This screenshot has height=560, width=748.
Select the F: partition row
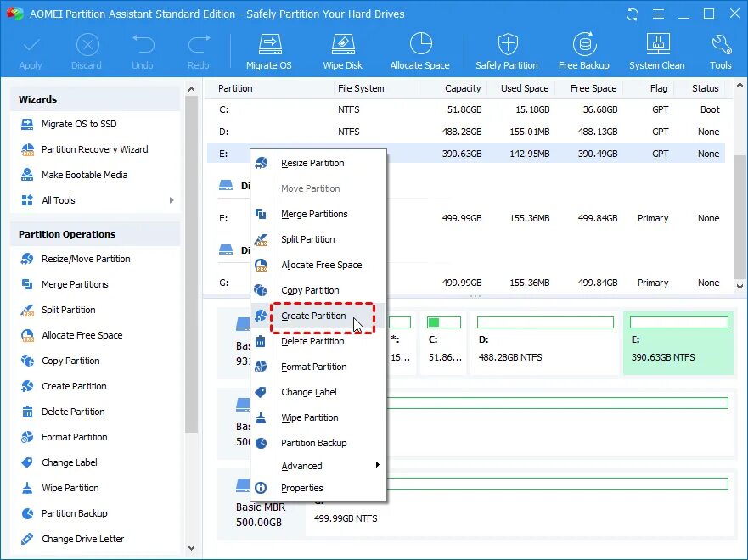click(x=466, y=218)
